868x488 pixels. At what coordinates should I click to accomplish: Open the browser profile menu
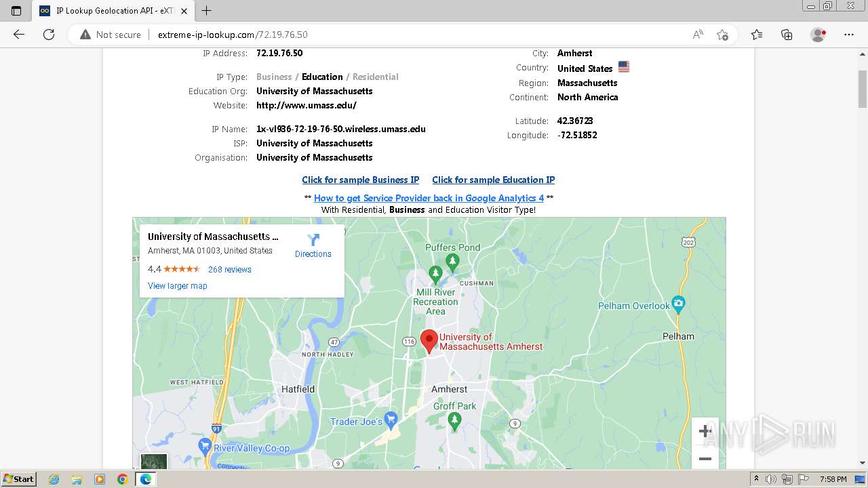(818, 35)
